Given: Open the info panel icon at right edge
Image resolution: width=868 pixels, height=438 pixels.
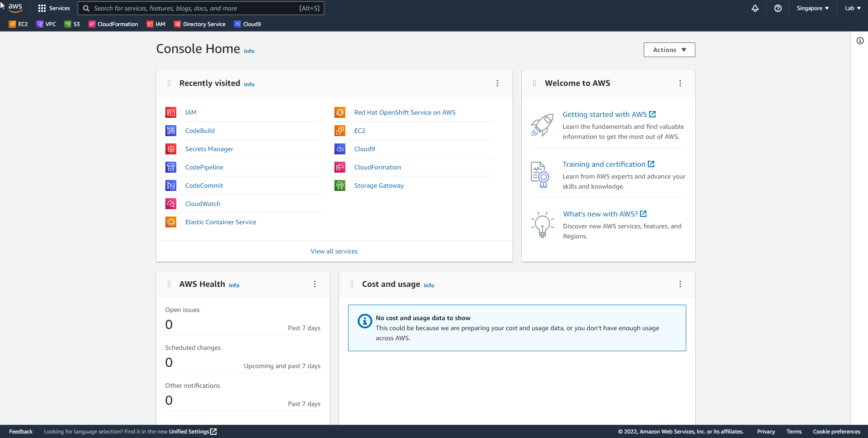Looking at the screenshot, I should pos(860,41).
